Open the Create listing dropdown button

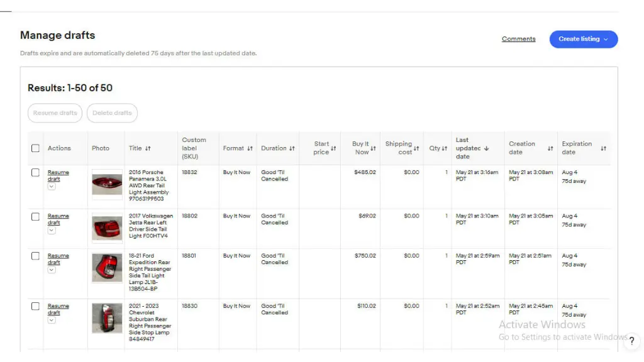584,39
